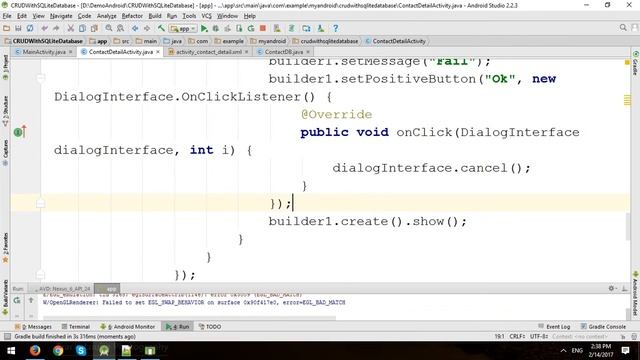The image size is (640, 360).
Task: Click the Synchronize toolbar icon
Action: (x=30, y=28)
